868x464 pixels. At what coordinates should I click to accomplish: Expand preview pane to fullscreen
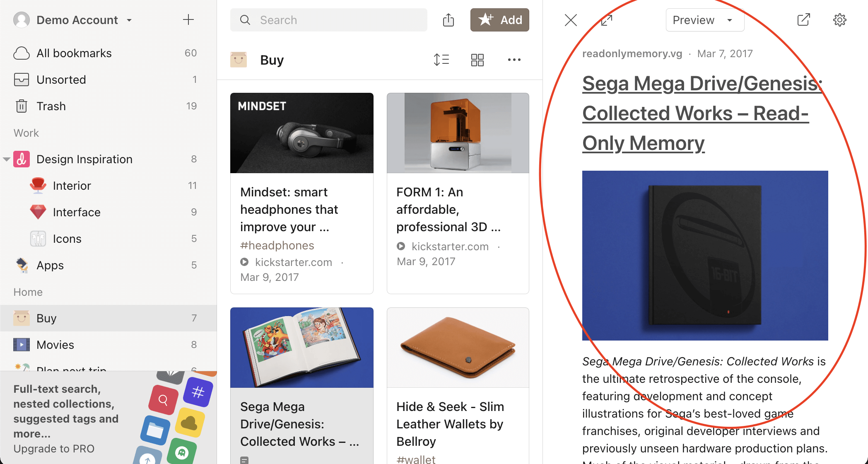point(607,20)
